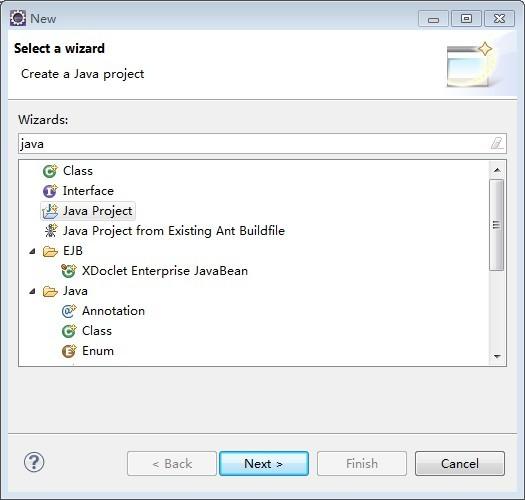Open help via the question mark icon

point(34,462)
